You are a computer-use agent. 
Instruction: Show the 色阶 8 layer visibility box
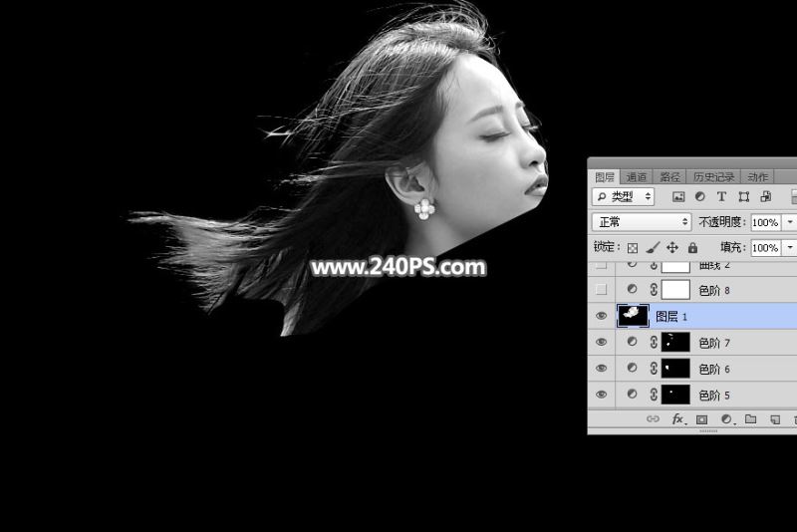(602, 290)
